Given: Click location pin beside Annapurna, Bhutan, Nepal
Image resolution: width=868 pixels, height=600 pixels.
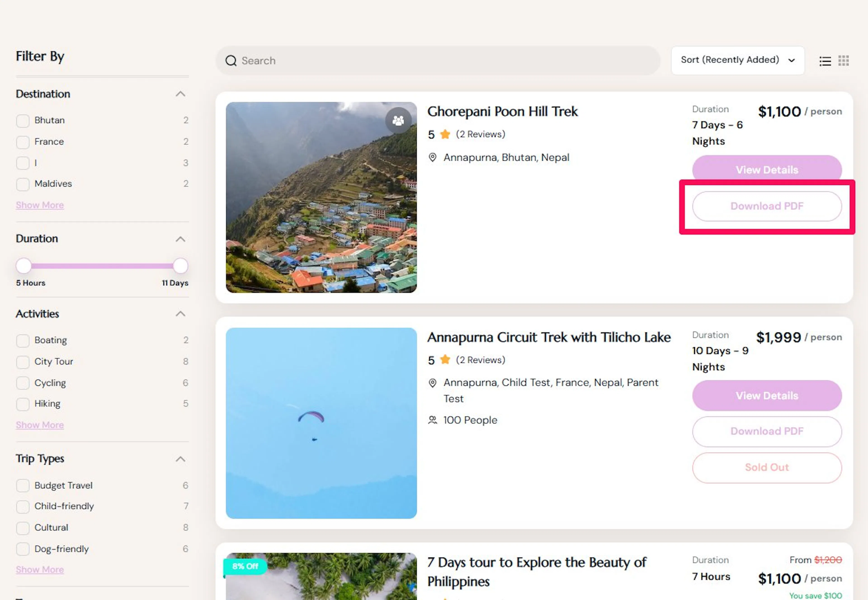Looking at the screenshot, I should [x=432, y=158].
